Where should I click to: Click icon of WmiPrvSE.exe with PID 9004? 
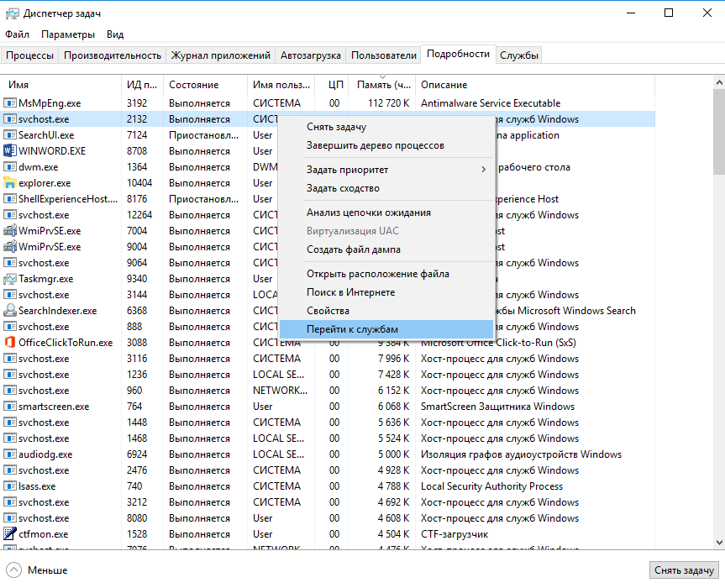click(10, 246)
